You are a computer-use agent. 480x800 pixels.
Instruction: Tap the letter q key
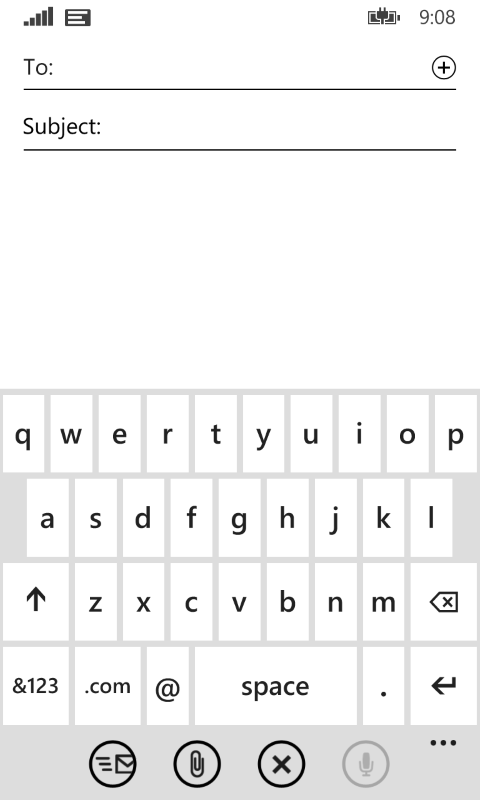[23, 434]
